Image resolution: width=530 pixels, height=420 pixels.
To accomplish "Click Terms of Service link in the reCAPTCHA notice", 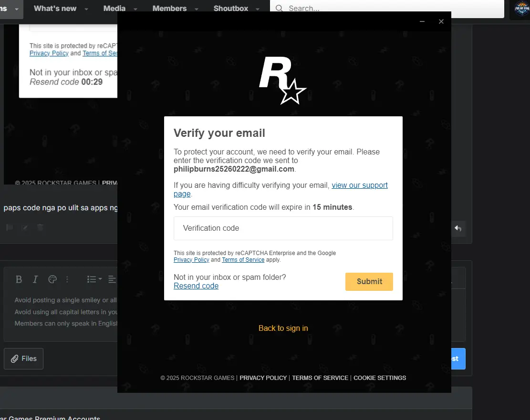I will point(243,260).
